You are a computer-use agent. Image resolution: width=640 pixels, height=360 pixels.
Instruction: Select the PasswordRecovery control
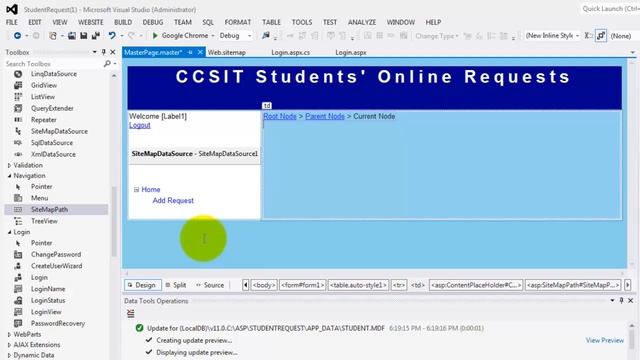click(58, 323)
